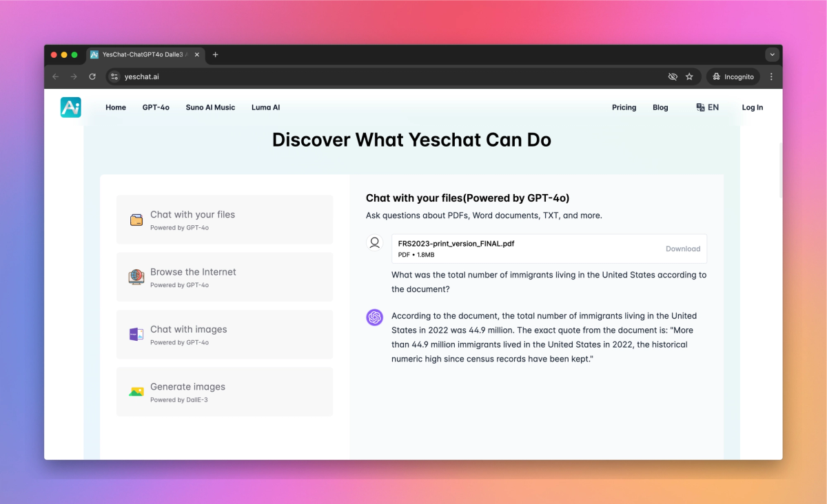
Task: Switch to the YesChat-ChatGPT4o browser tab
Action: tap(141, 54)
